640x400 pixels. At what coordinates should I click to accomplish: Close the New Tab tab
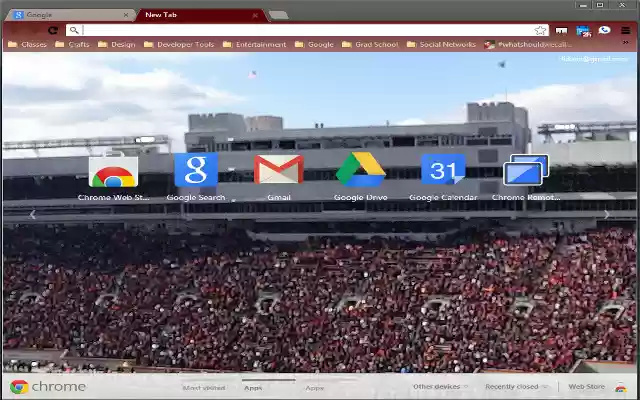[255, 15]
